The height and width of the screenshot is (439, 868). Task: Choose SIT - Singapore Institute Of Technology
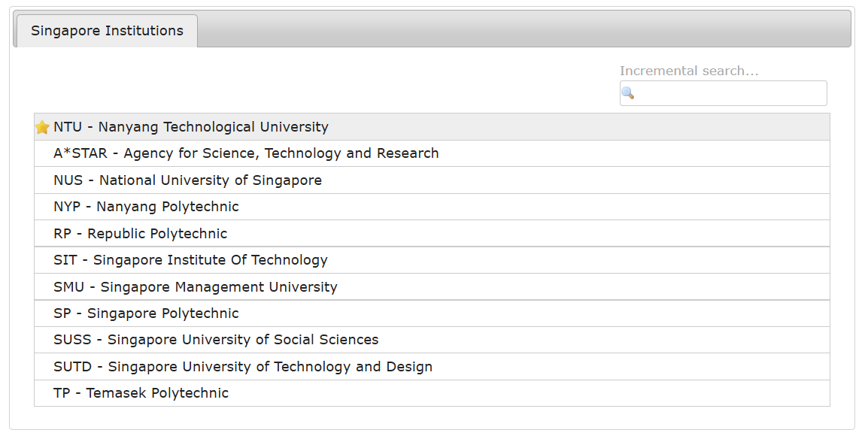[x=190, y=260]
